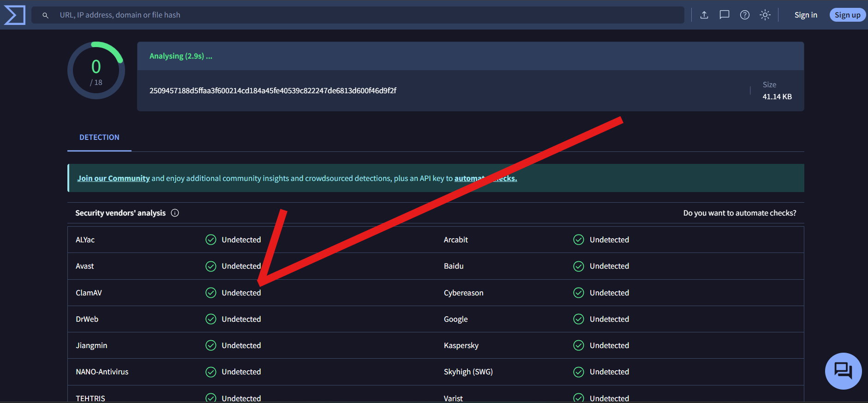Click the Varist vendor name
Image resolution: width=868 pixels, height=403 pixels.
point(453,398)
